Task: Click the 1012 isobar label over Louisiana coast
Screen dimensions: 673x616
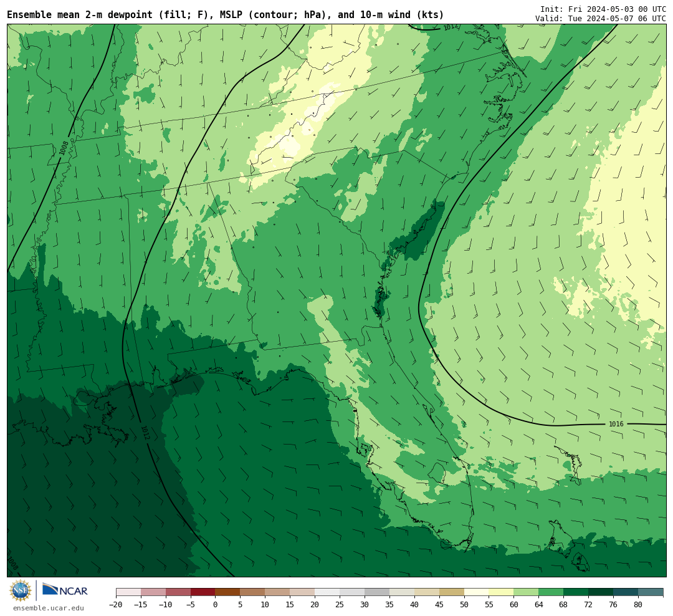Action: click(145, 433)
